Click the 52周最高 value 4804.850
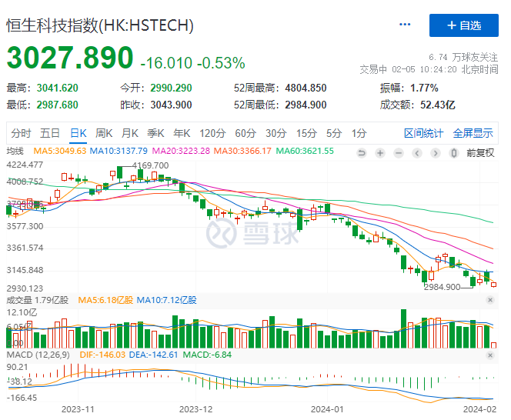Screen dimensions: 511x420 (x=306, y=88)
